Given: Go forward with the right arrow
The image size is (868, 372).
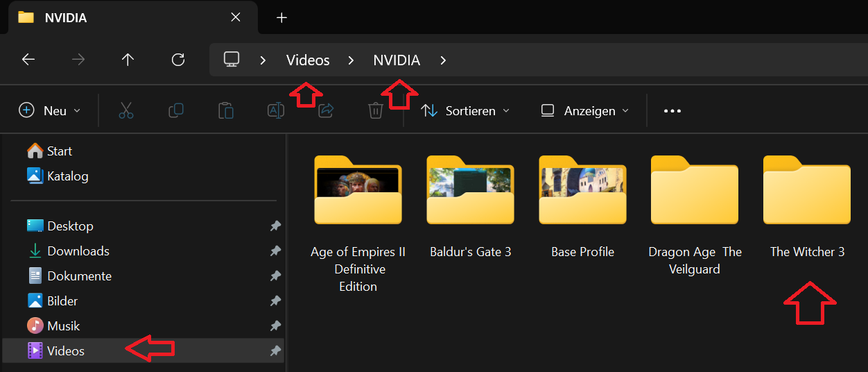Looking at the screenshot, I should tap(78, 60).
